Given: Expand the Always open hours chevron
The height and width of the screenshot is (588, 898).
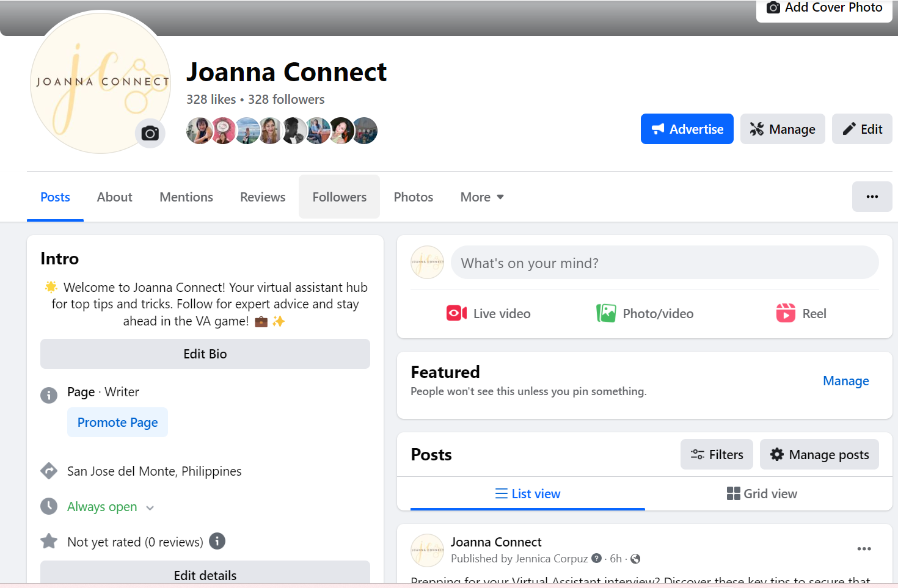Looking at the screenshot, I should click(x=150, y=507).
